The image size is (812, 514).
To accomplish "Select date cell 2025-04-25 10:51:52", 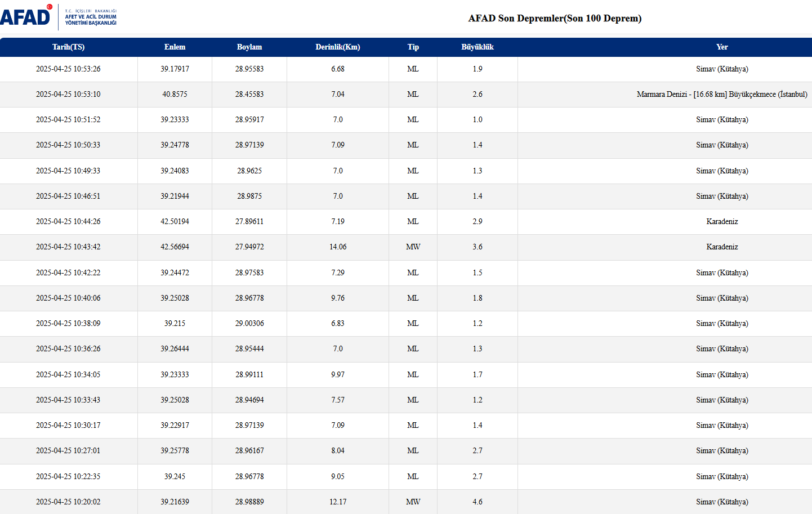I will point(68,119).
